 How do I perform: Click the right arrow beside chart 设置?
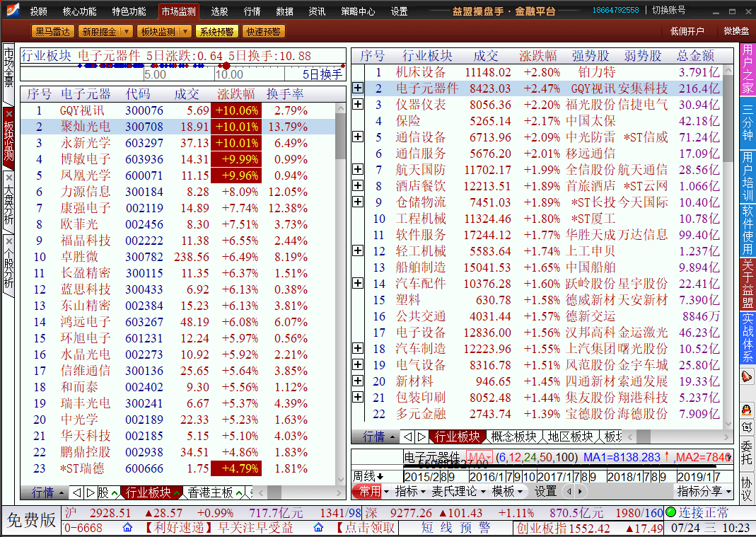click(x=579, y=492)
